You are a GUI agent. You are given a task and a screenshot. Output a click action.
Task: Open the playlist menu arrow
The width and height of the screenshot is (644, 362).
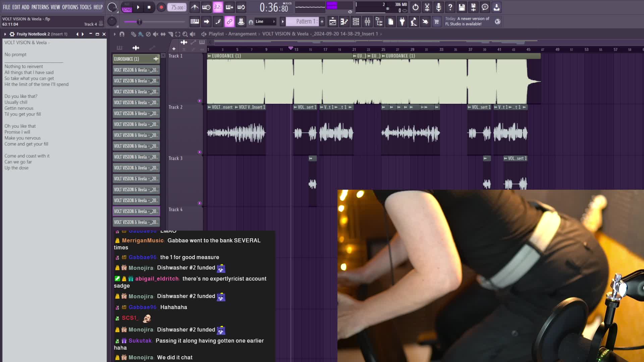pos(115,34)
